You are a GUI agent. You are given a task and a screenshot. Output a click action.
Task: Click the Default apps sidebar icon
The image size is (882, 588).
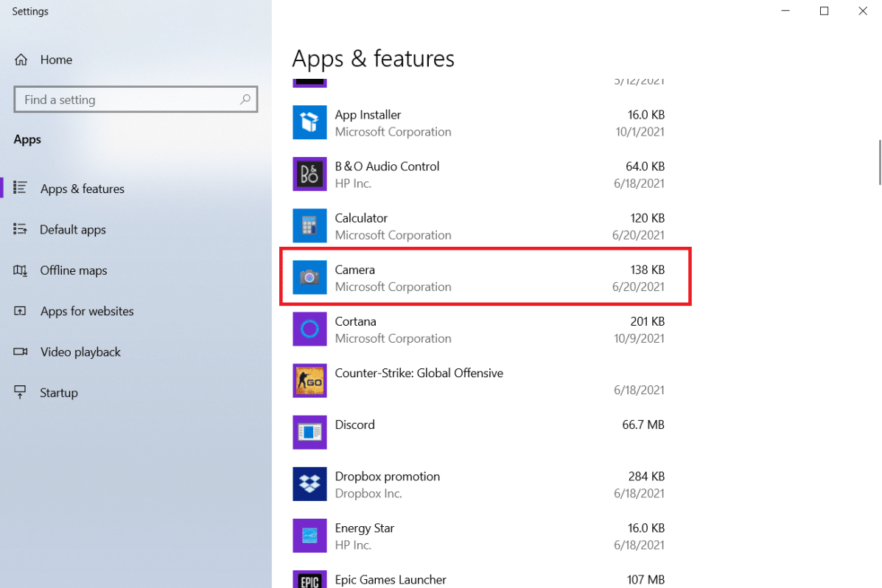[x=20, y=229]
